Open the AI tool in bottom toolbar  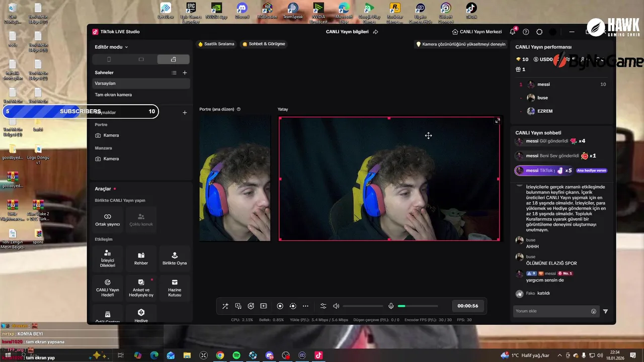(x=251, y=306)
